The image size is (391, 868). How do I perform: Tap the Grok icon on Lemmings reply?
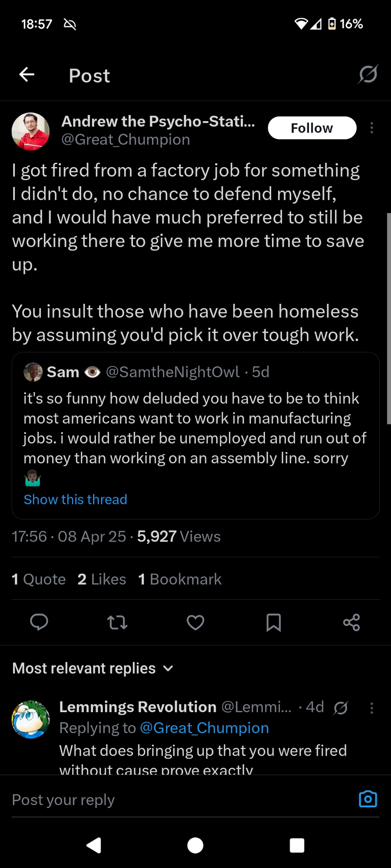pyautogui.click(x=341, y=708)
